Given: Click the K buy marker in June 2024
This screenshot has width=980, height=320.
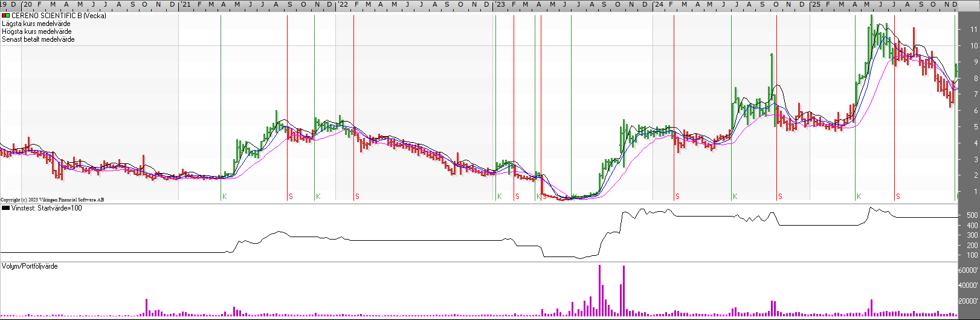Looking at the screenshot, I should pos(735,197).
